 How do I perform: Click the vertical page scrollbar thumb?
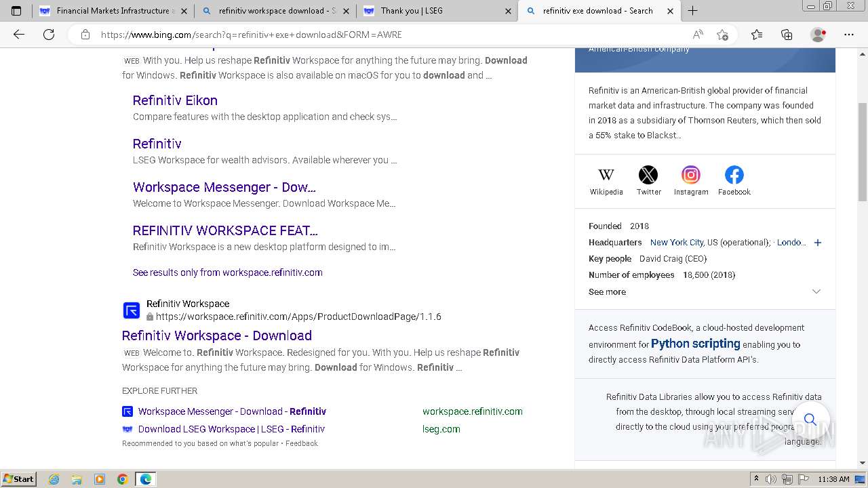coord(863,152)
